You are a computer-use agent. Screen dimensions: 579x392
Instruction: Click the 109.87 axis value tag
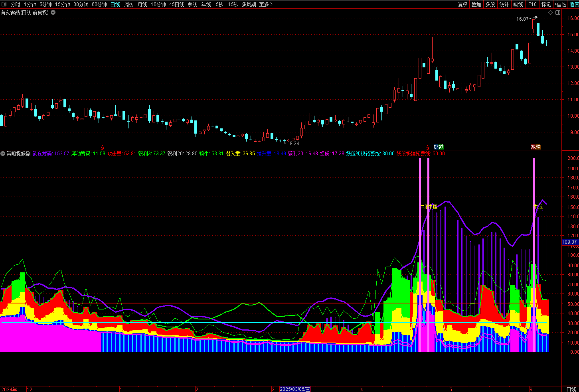(x=569, y=242)
